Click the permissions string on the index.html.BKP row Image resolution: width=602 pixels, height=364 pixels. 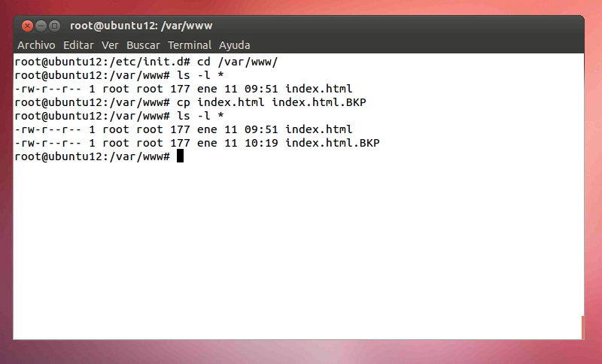[48, 143]
